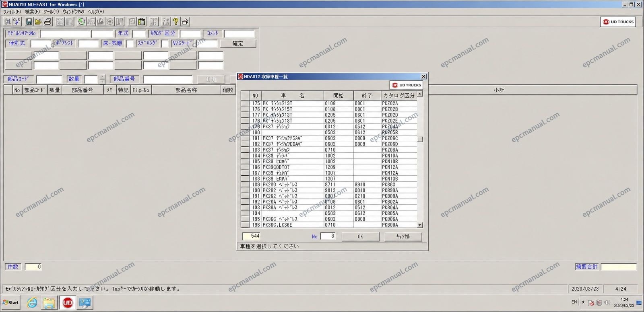This screenshot has height=312, width=644.
Task: Click the grayed icon right of green disc
Action: tap(91, 22)
